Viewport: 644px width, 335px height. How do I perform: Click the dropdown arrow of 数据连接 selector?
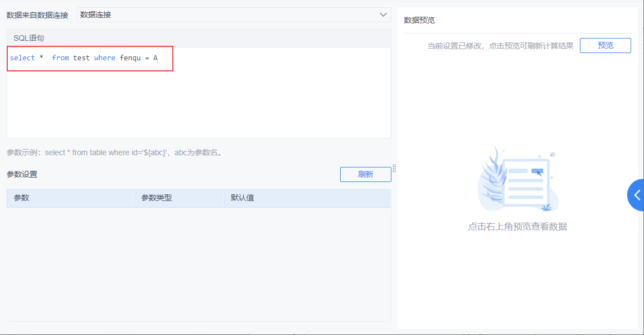(383, 15)
